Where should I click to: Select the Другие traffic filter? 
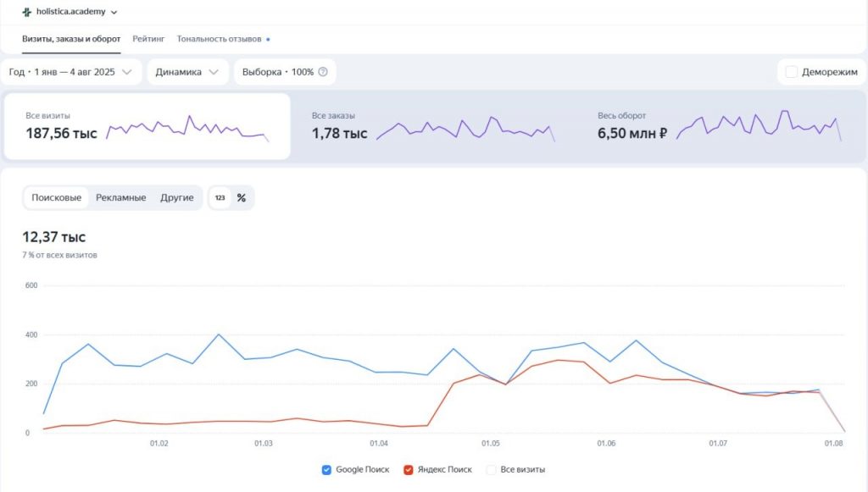[177, 197]
